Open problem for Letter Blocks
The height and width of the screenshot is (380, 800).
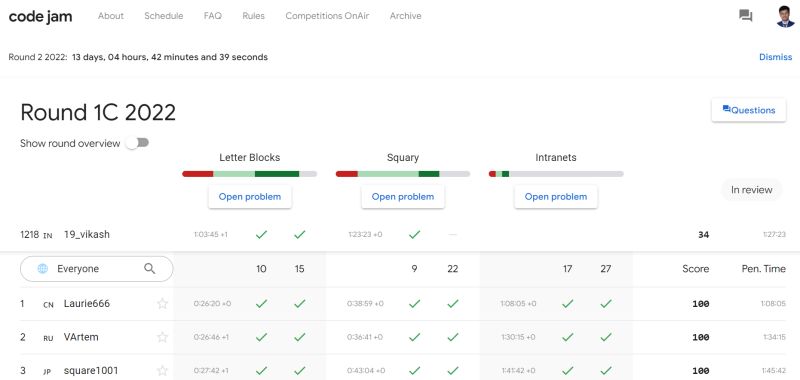(250, 196)
